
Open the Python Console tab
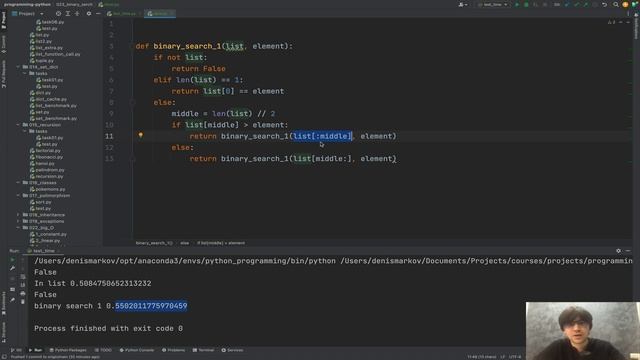click(137, 350)
